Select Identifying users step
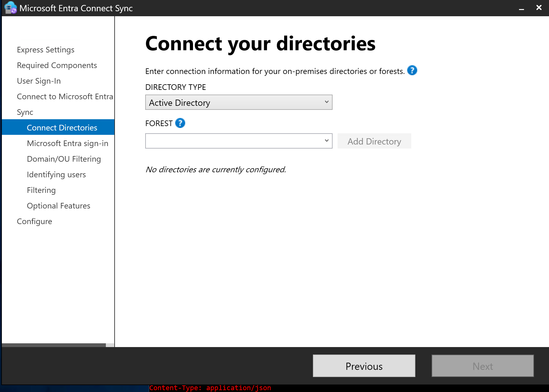 56,174
